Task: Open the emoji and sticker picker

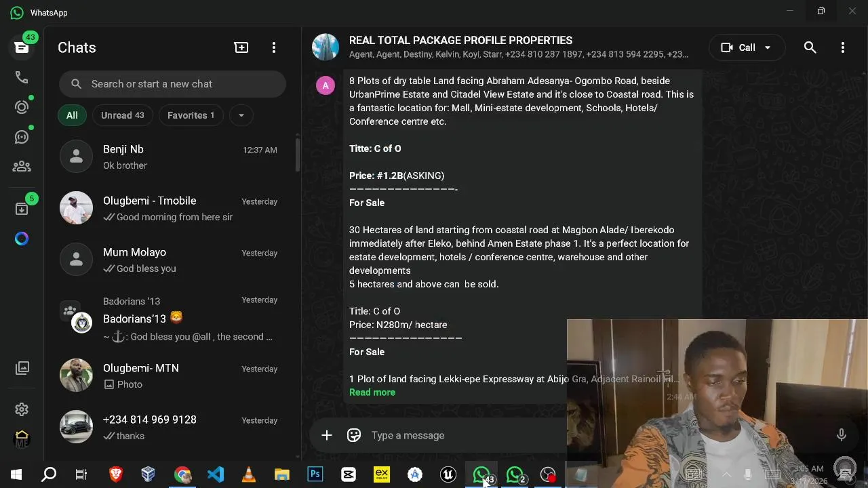Action: 354,435
